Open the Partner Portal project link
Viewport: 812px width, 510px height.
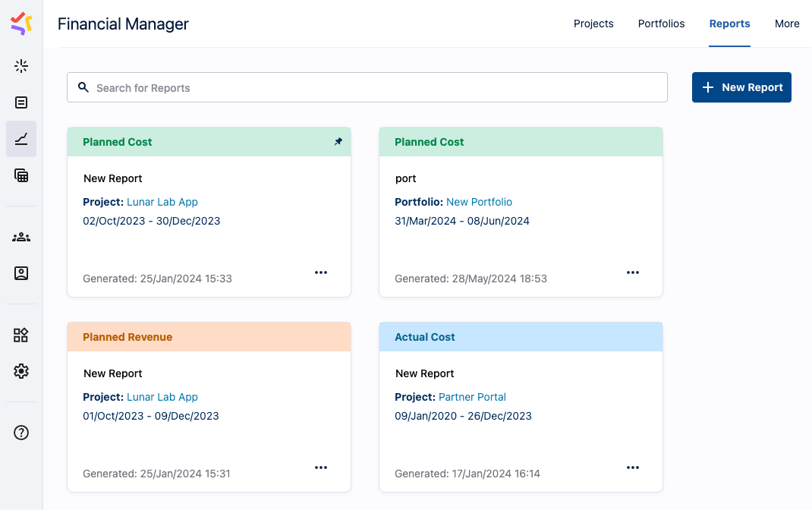[472, 397]
